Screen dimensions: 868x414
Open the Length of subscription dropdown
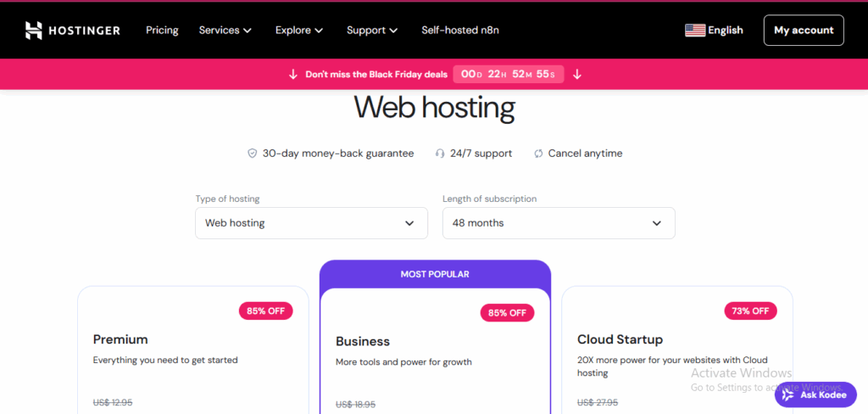pos(559,223)
